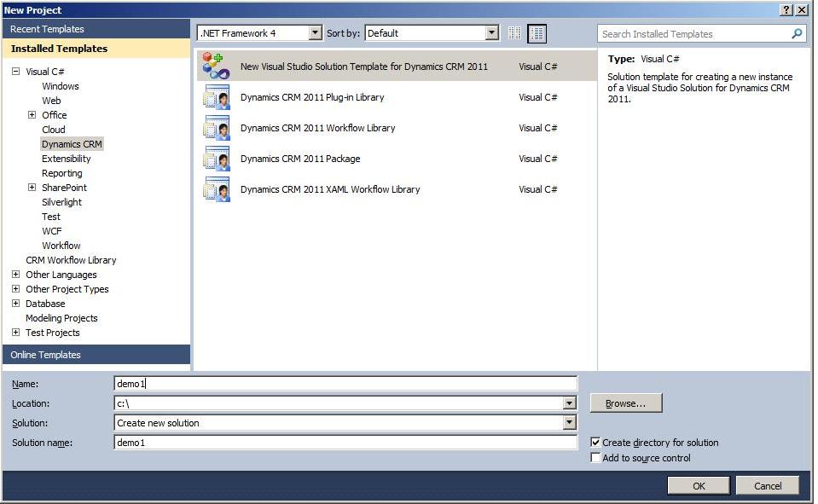Open the .NET Framework 4 dropdown
The width and height of the screenshot is (818, 504).
pyautogui.click(x=315, y=33)
